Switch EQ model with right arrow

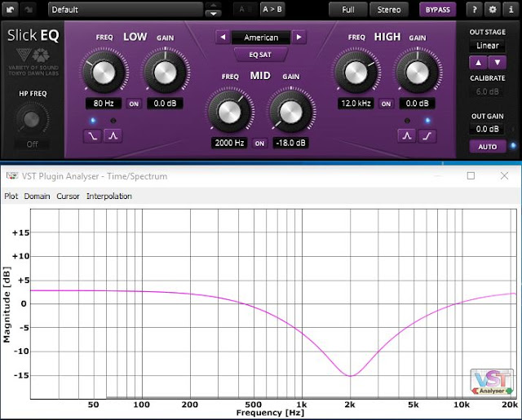(299, 37)
